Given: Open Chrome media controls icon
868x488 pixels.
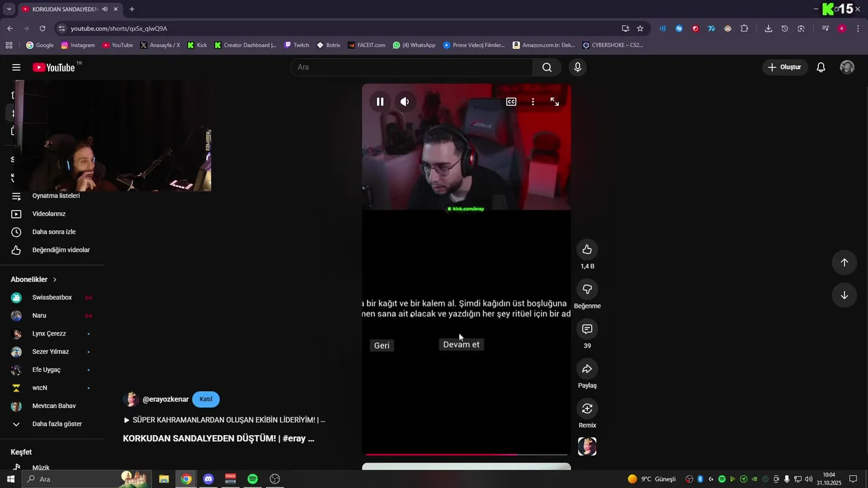Looking at the screenshot, I should [x=825, y=28].
